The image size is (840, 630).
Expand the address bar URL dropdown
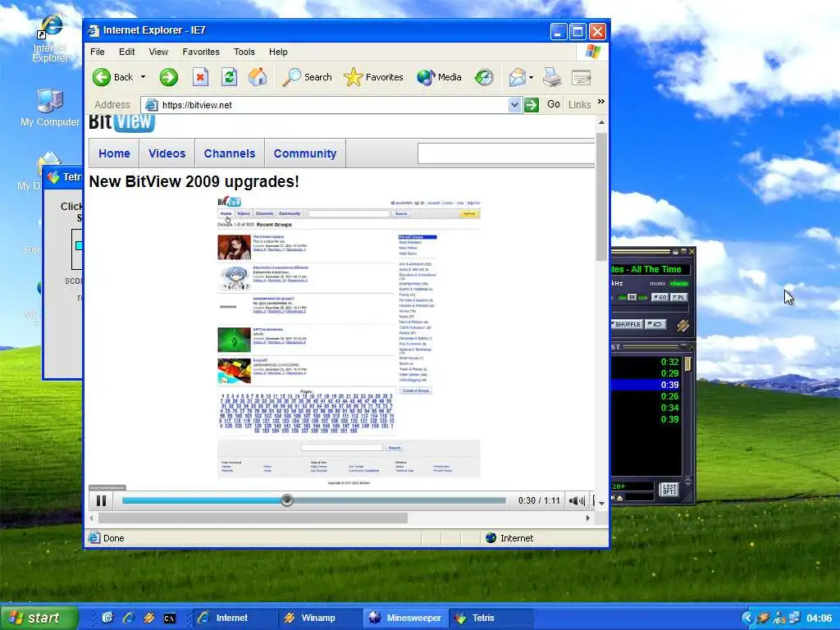(514, 105)
